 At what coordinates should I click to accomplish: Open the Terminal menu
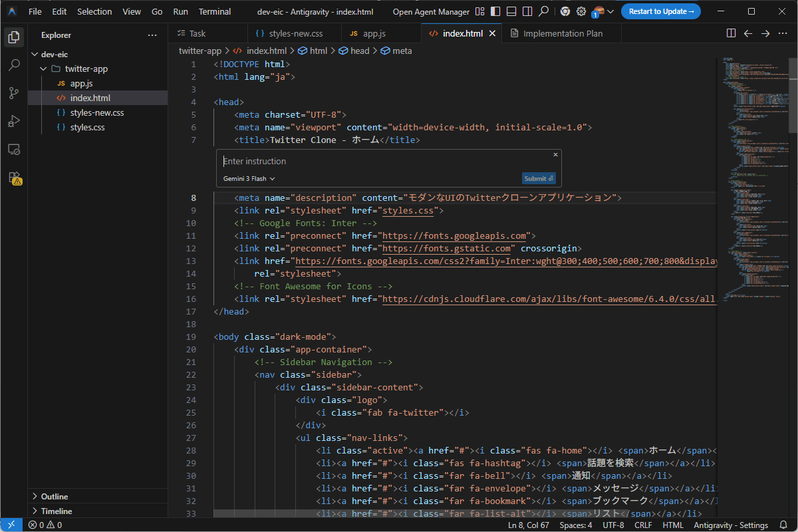pos(215,11)
